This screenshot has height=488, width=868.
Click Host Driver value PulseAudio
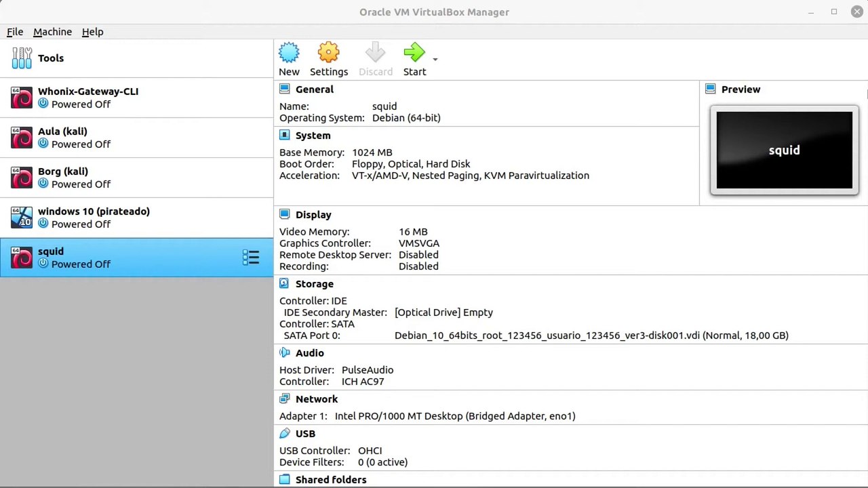[368, 370]
